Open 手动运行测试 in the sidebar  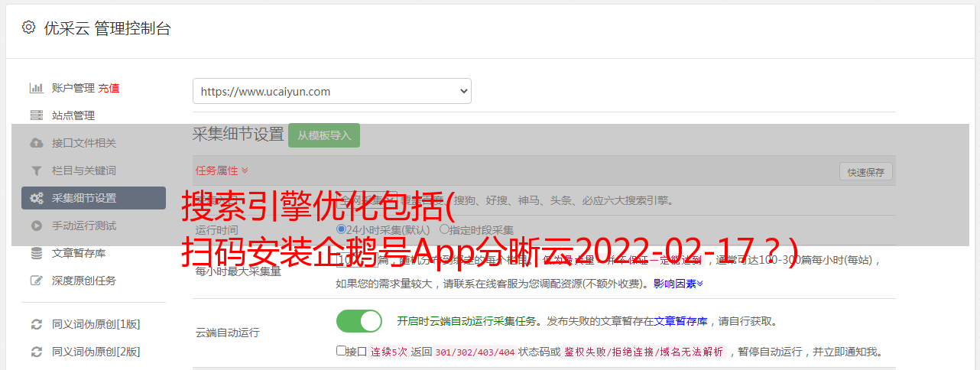click(x=84, y=226)
